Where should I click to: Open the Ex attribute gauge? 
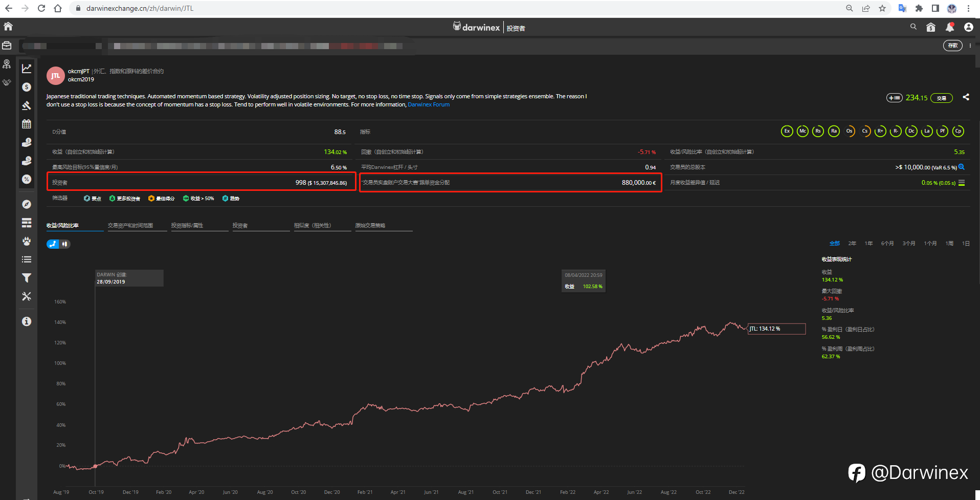pos(787,131)
